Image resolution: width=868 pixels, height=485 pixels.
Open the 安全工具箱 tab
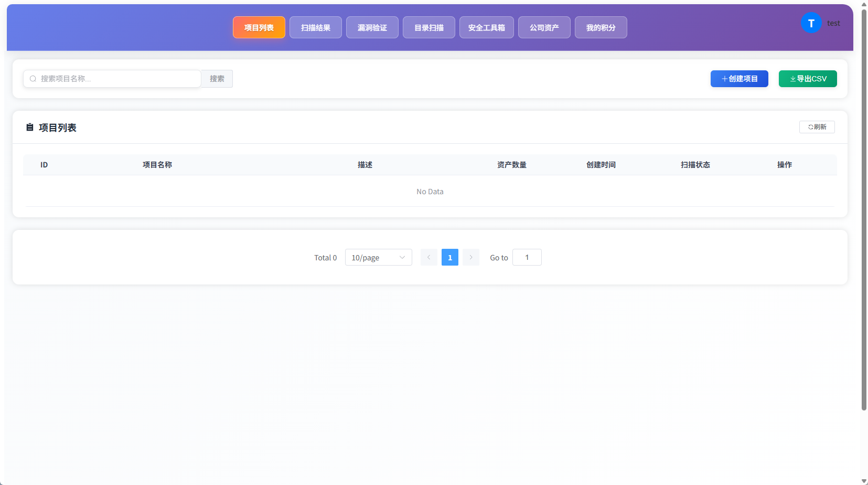click(x=487, y=27)
